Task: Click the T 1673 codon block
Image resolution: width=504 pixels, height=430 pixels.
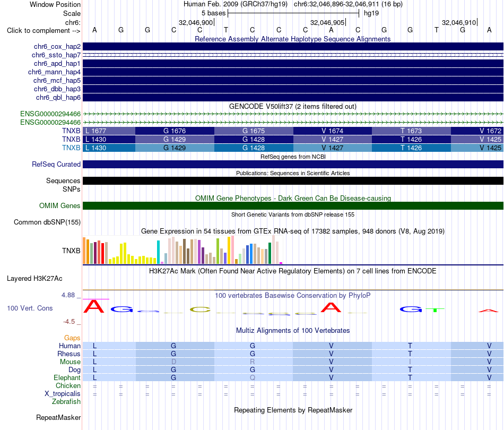Action: (x=411, y=131)
